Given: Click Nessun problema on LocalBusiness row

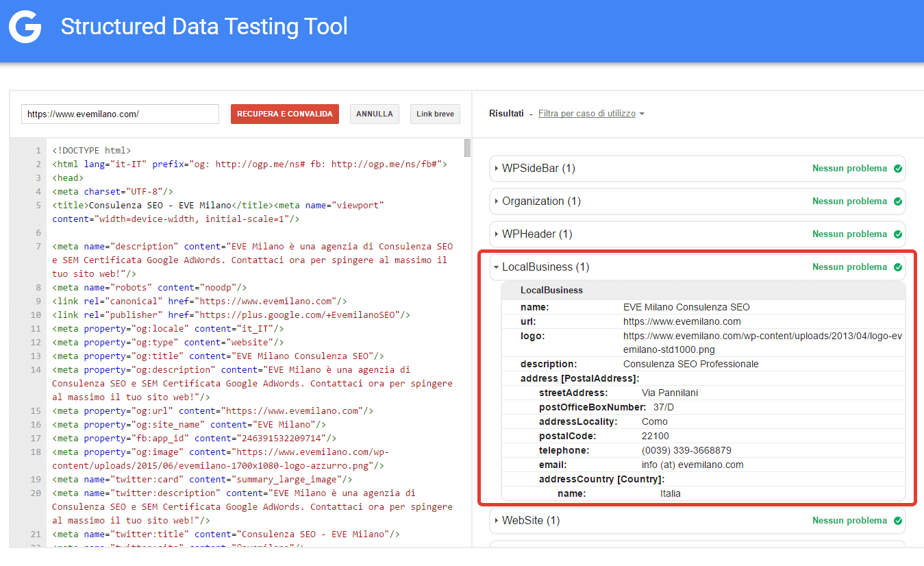Looking at the screenshot, I should 849,267.
